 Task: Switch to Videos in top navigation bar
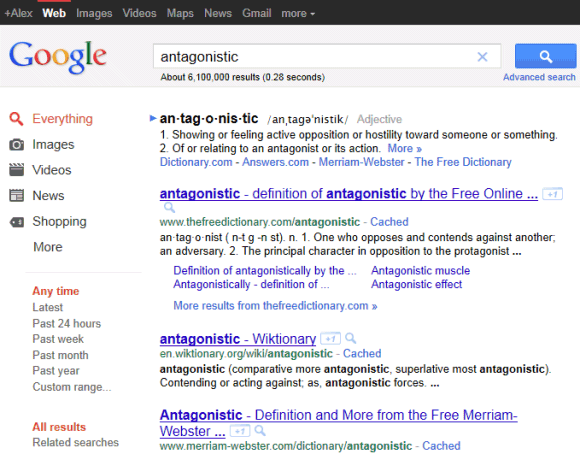tap(139, 13)
